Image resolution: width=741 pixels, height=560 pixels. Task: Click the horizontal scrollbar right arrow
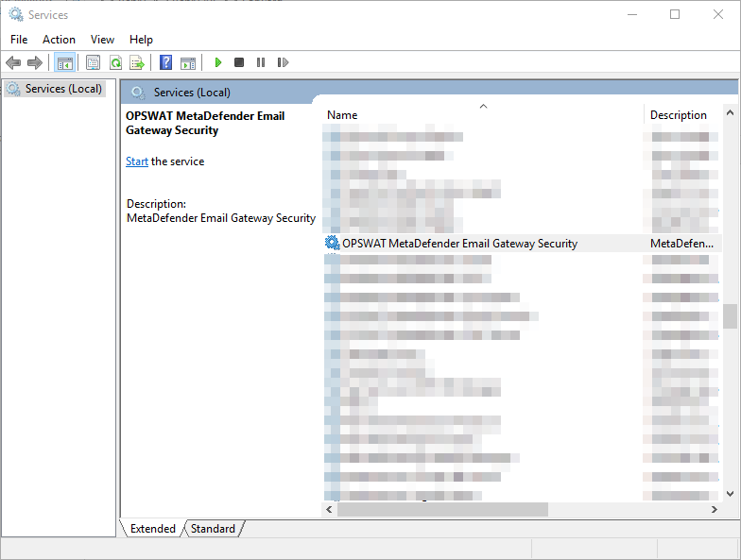tap(715, 510)
